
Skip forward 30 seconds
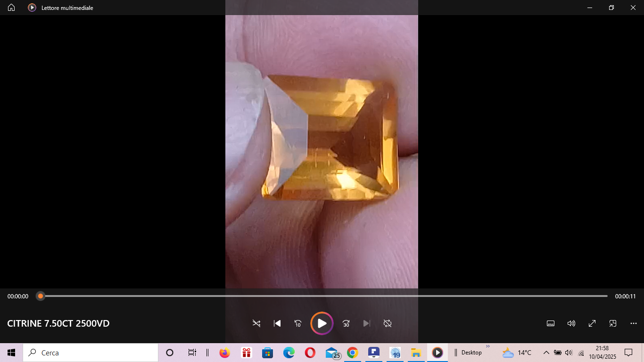(346, 323)
